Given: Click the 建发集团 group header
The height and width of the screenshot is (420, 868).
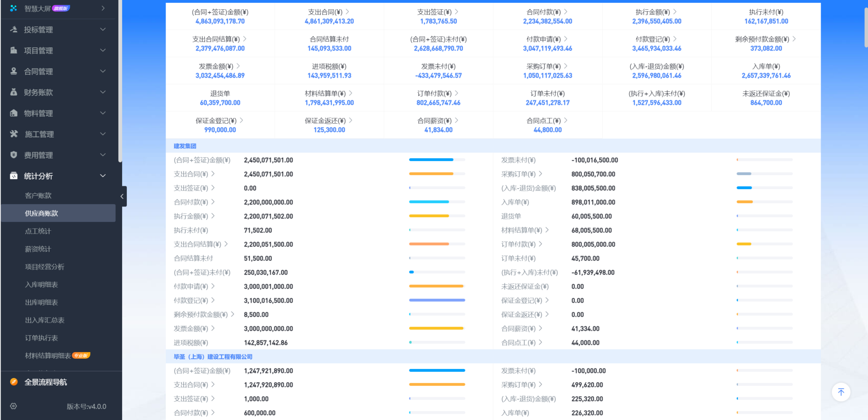Looking at the screenshot, I should point(185,146).
